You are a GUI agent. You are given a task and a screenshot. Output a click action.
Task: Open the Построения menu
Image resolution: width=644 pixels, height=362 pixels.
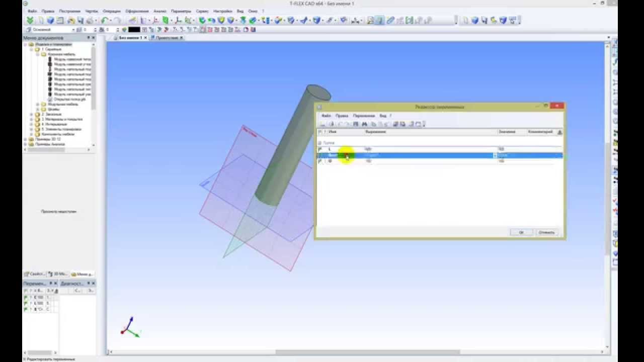click(69, 11)
